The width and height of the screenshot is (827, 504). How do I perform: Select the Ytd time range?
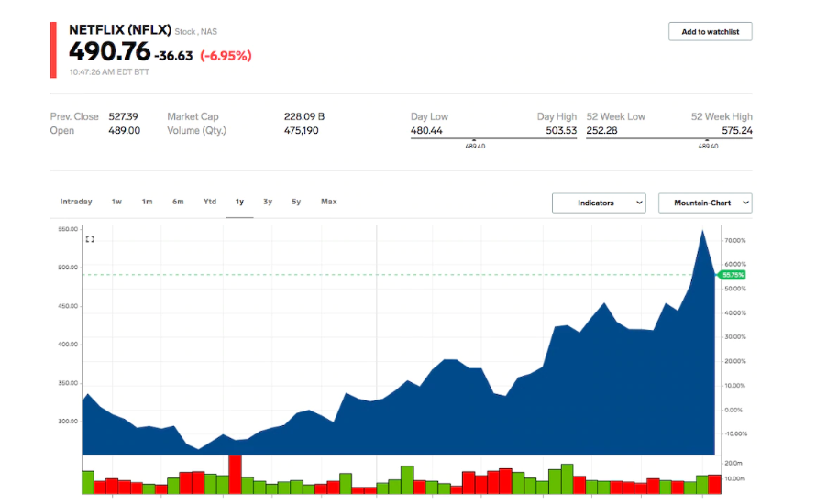210,202
